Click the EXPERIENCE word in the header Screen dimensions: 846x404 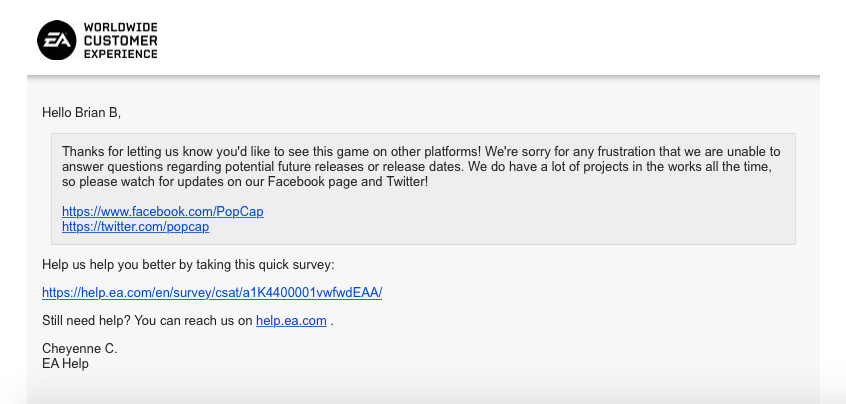[x=120, y=53]
